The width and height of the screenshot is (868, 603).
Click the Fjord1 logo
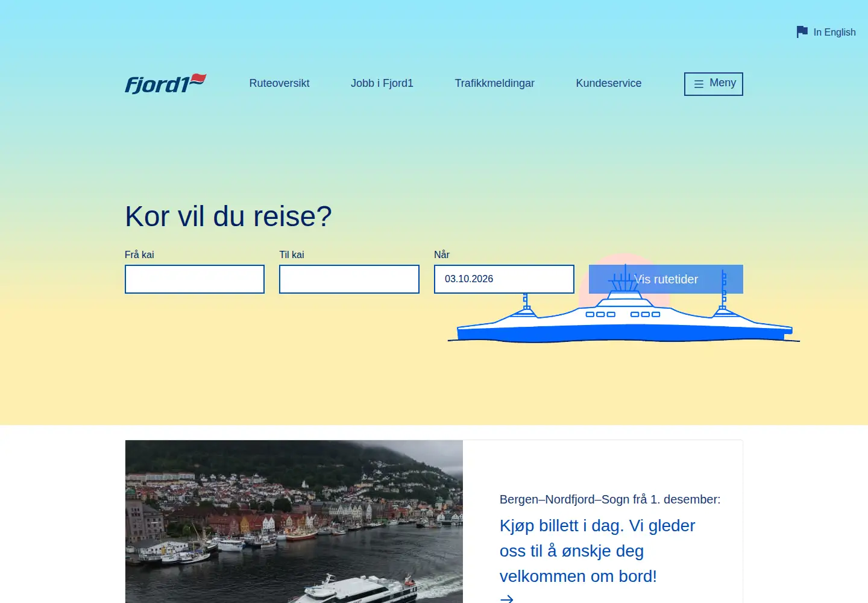pos(166,84)
